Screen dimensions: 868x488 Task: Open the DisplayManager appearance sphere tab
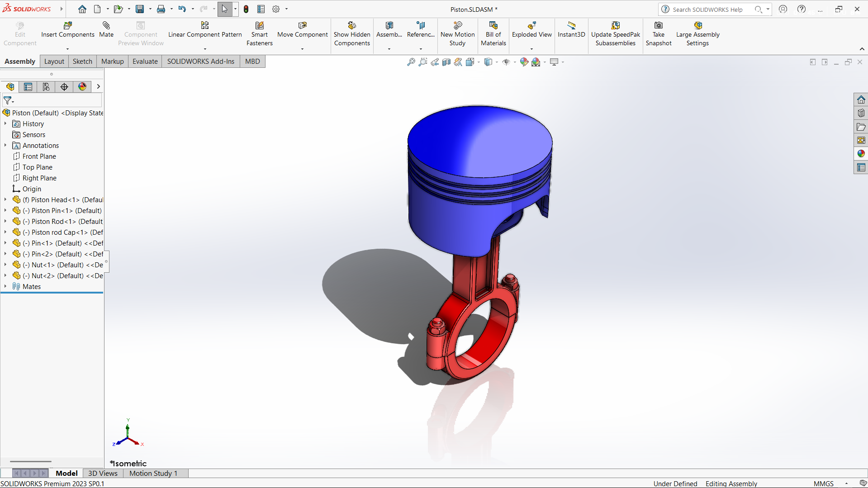82,87
